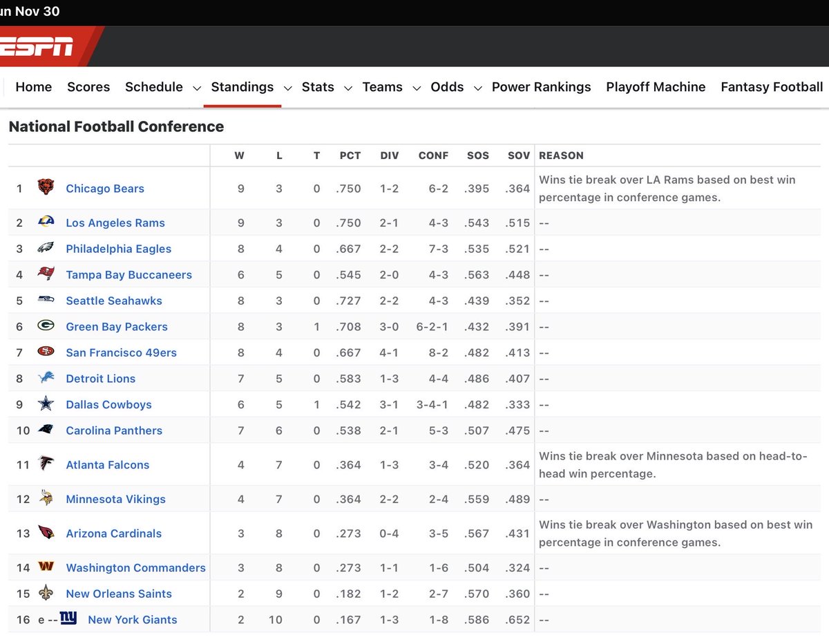Image resolution: width=829 pixels, height=644 pixels.
Task: Click the ESPN logo
Action: [x=37, y=47]
